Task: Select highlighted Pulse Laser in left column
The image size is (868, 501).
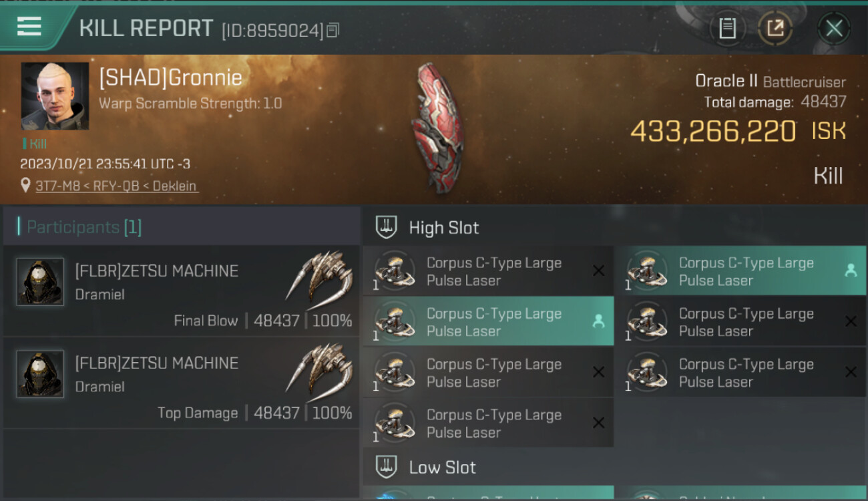Action: coord(488,322)
